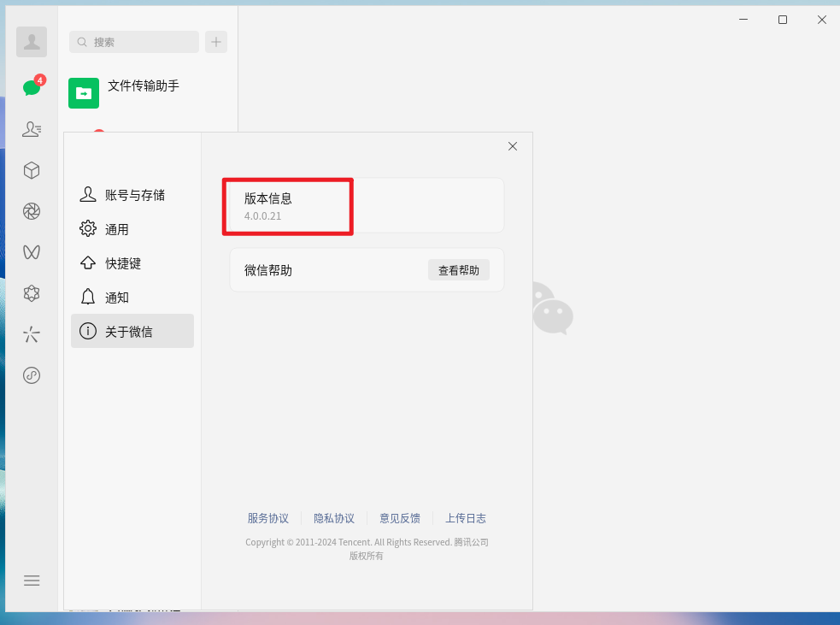Open Chats with 4 unread badge
This screenshot has width=840, height=625.
coord(32,87)
